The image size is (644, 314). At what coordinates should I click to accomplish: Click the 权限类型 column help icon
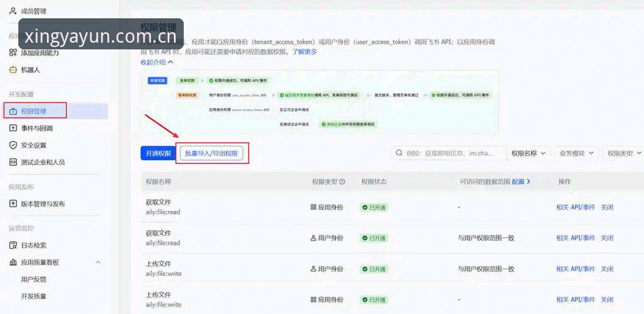click(342, 182)
